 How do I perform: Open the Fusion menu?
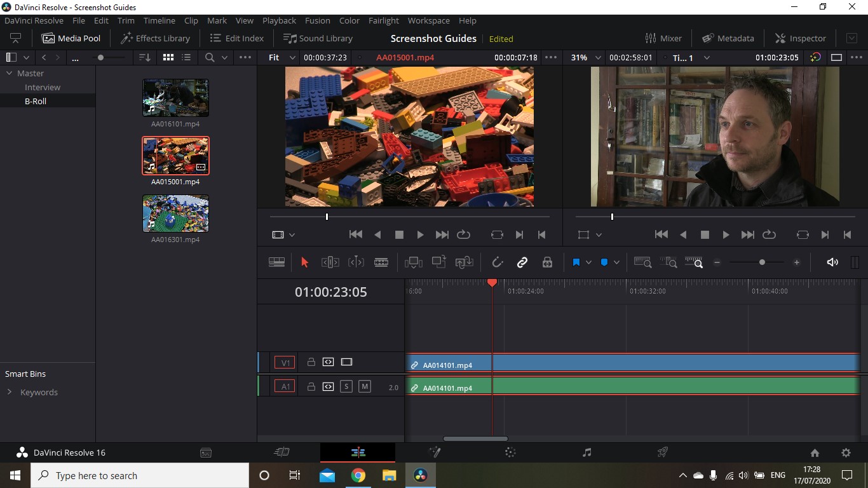(317, 20)
